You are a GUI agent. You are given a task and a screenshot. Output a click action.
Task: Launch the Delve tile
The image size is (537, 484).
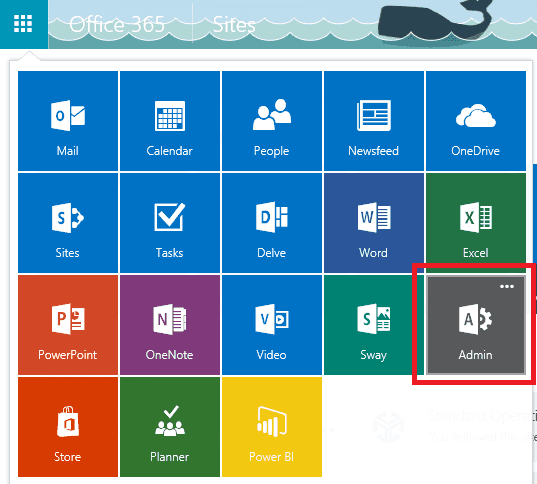pyautogui.click(x=272, y=223)
